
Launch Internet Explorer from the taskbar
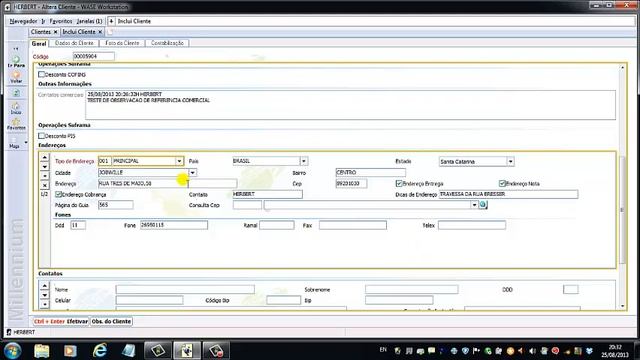[100, 351]
